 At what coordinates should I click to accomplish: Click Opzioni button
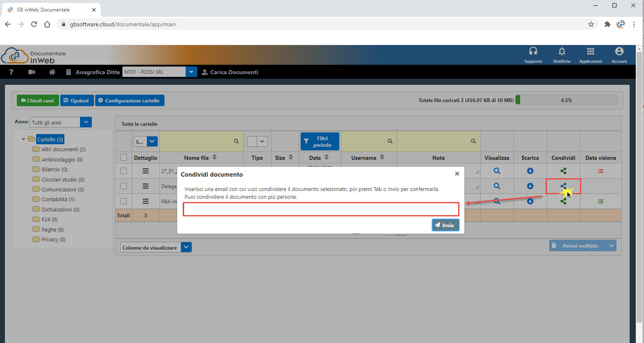[77, 100]
